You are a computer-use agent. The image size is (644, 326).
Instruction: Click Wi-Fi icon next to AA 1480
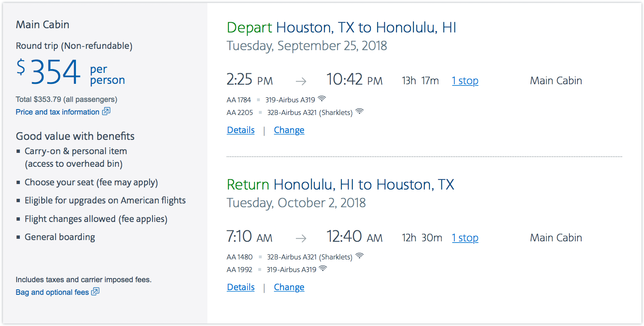pyautogui.click(x=360, y=256)
